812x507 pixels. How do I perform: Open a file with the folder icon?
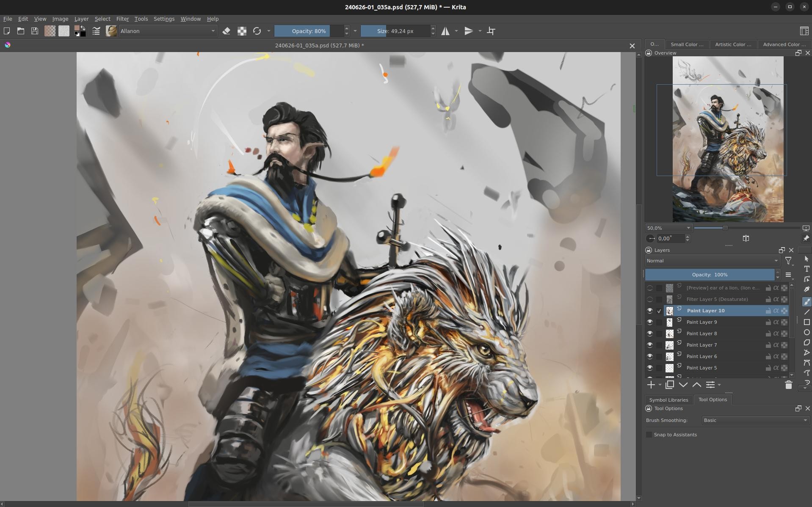point(21,31)
